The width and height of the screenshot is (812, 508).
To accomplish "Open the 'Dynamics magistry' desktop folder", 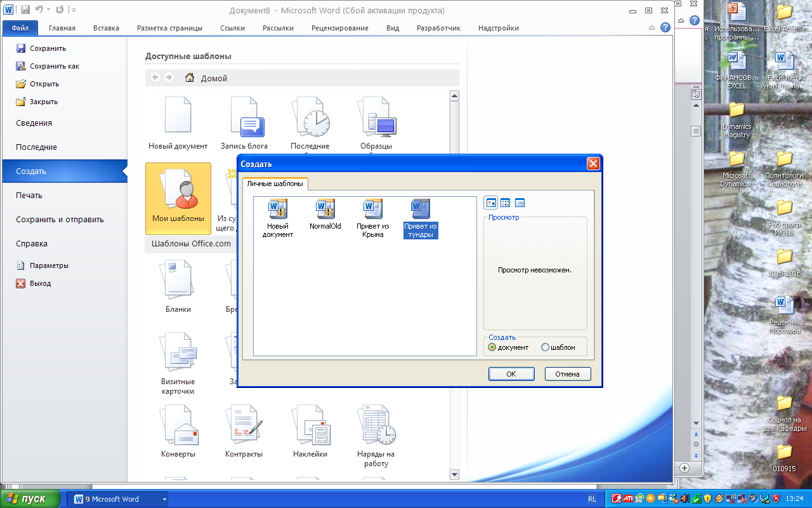I will (737, 119).
